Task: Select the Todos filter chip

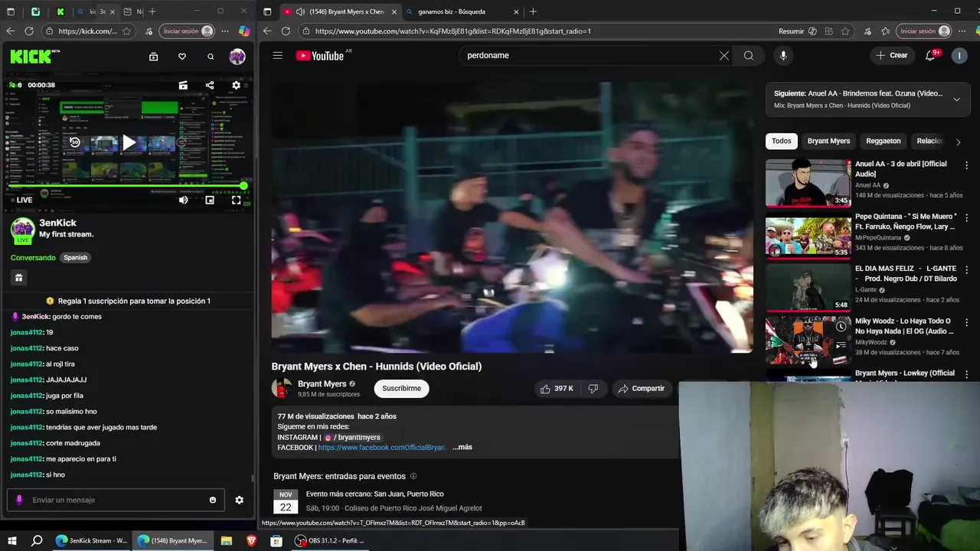Action: (782, 141)
